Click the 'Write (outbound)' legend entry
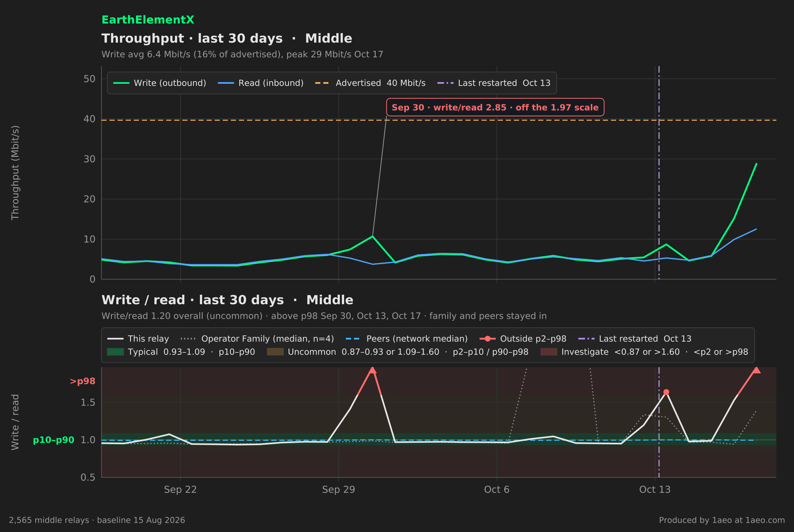Image resolution: width=794 pixels, height=532 pixels. (x=160, y=83)
